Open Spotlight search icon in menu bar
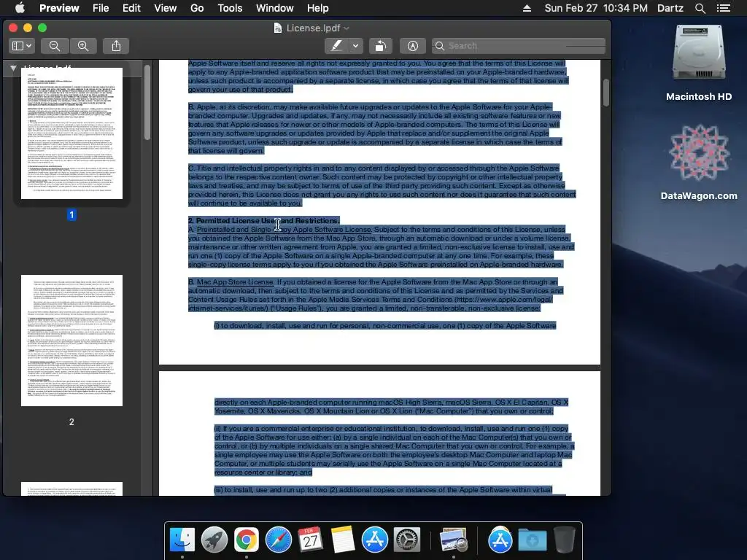Viewport: 747px width, 560px height. tap(700, 8)
